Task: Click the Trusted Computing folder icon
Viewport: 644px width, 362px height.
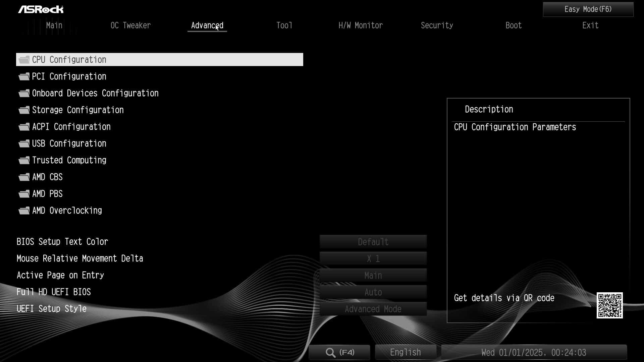Action: 24,160
